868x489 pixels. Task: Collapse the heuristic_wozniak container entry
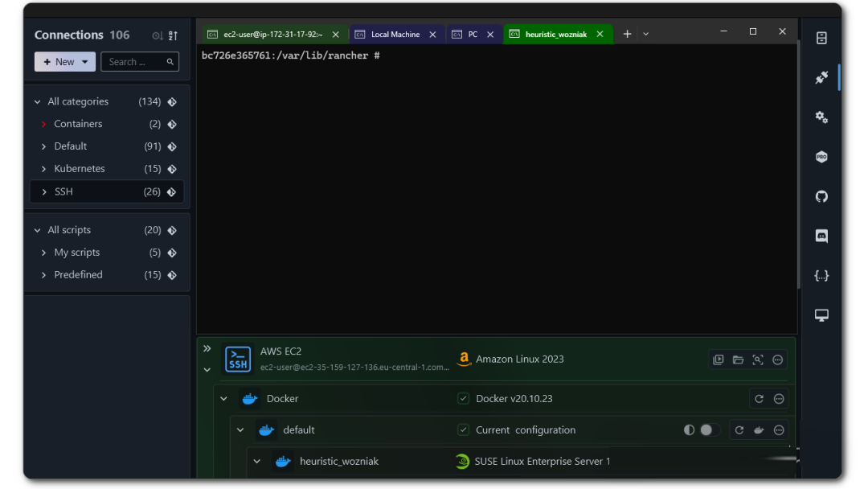pos(257,462)
